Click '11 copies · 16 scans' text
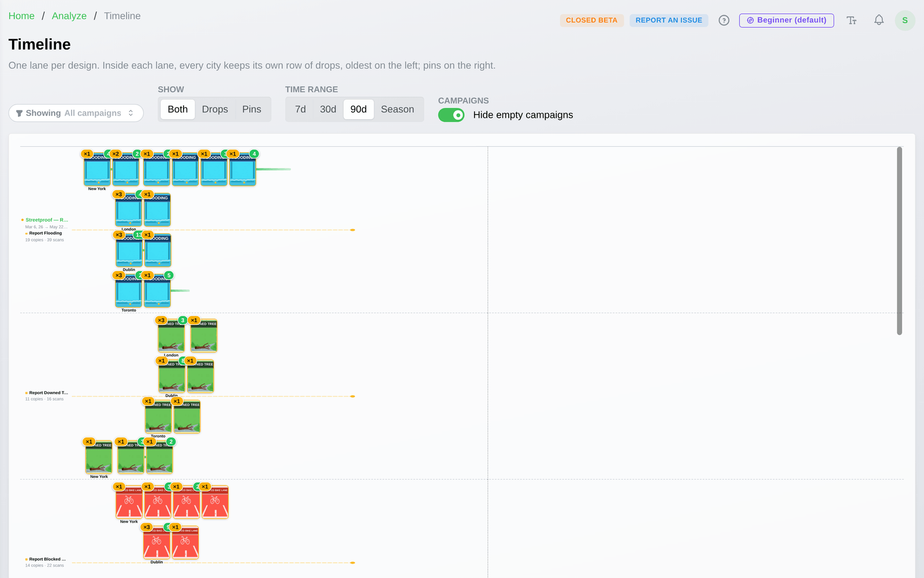Image resolution: width=924 pixels, height=578 pixels. [x=44, y=399]
